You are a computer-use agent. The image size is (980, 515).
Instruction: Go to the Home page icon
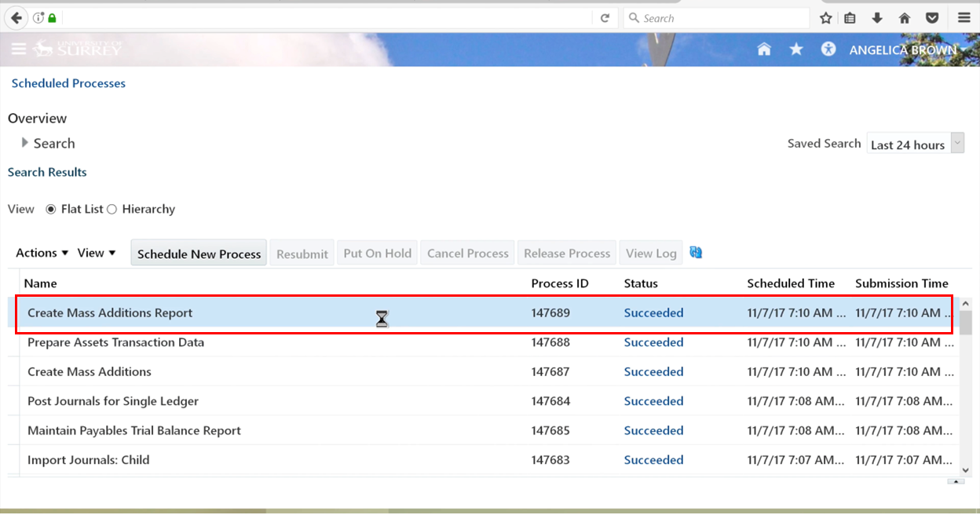point(763,49)
